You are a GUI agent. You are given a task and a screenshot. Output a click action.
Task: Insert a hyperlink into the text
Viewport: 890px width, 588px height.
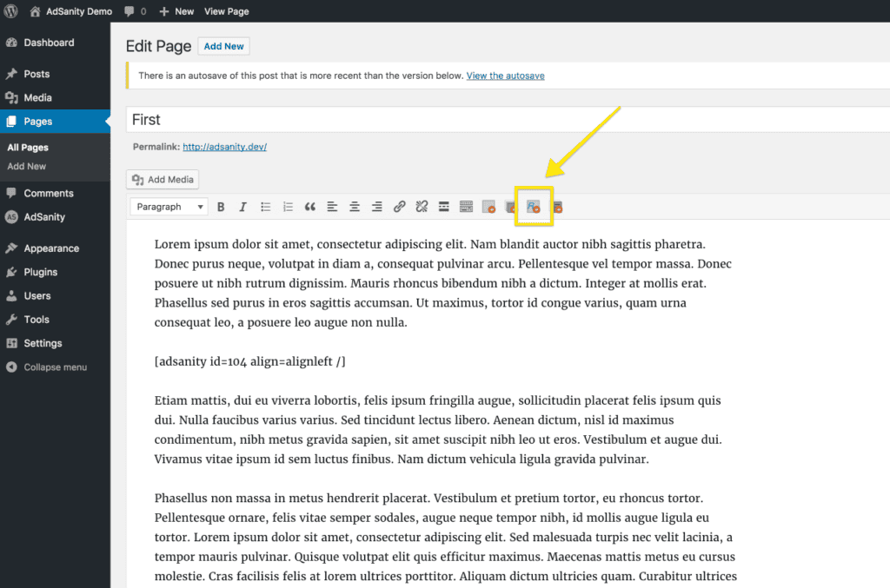coord(399,206)
